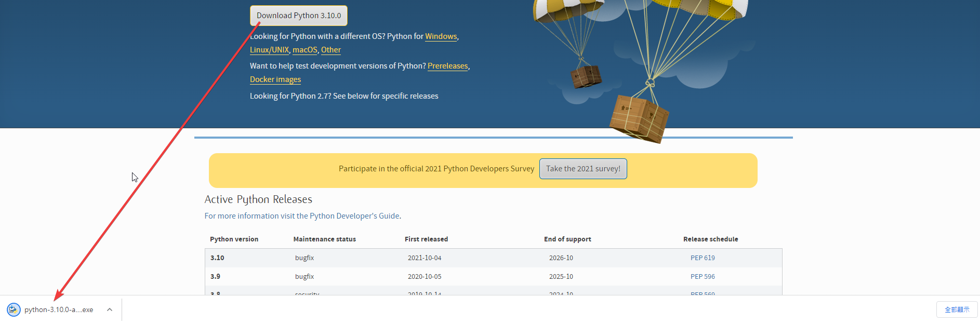Open the PEP 619 release schedule

click(703, 258)
